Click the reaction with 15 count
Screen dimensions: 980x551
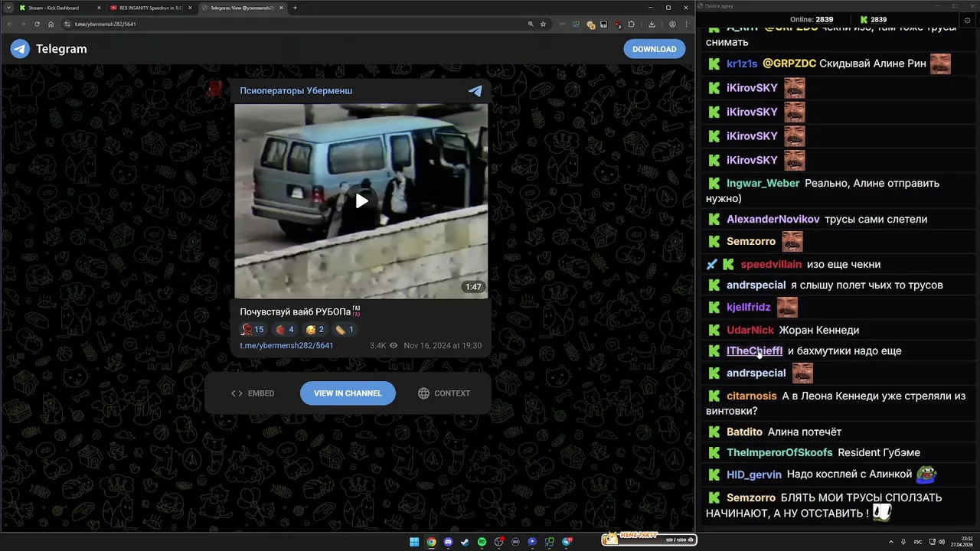[x=253, y=330]
